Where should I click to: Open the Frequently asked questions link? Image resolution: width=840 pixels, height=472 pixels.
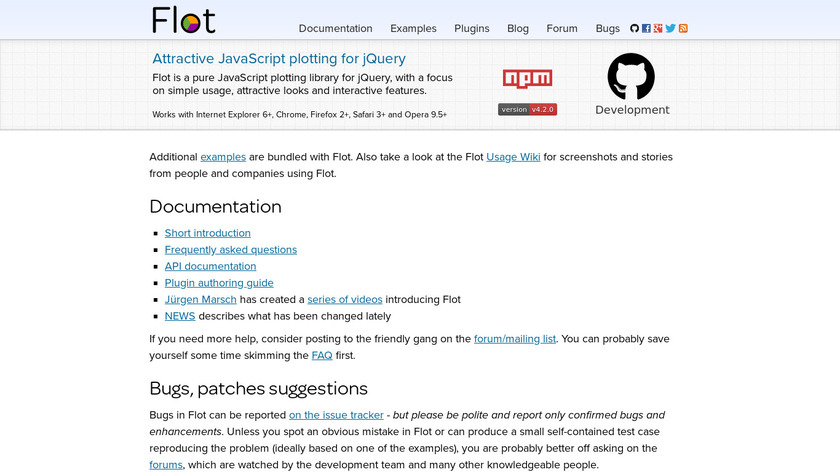click(x=230, y=250)
